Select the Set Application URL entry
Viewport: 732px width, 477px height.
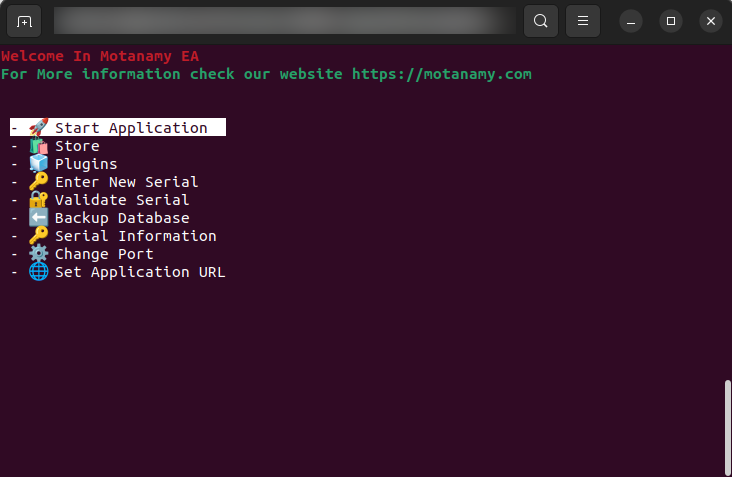click(x=140, y=272)
